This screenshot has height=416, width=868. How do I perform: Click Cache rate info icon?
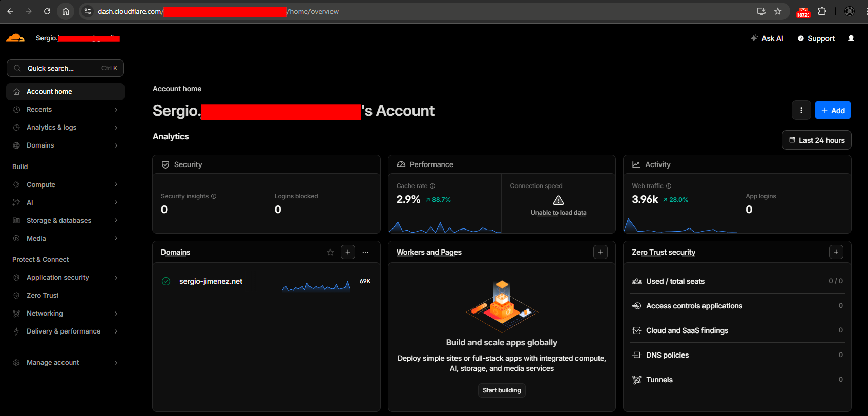click(432, 186)
